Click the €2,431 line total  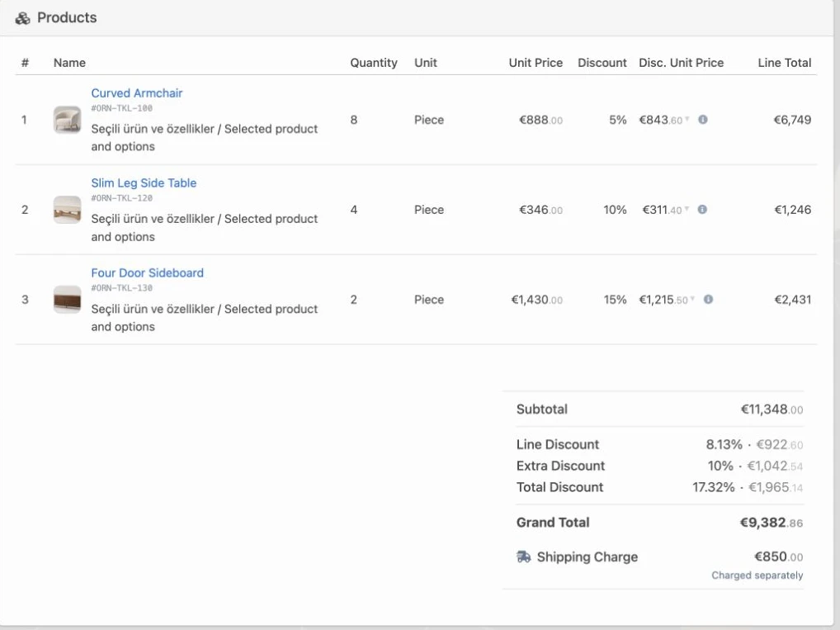[793, 300]
